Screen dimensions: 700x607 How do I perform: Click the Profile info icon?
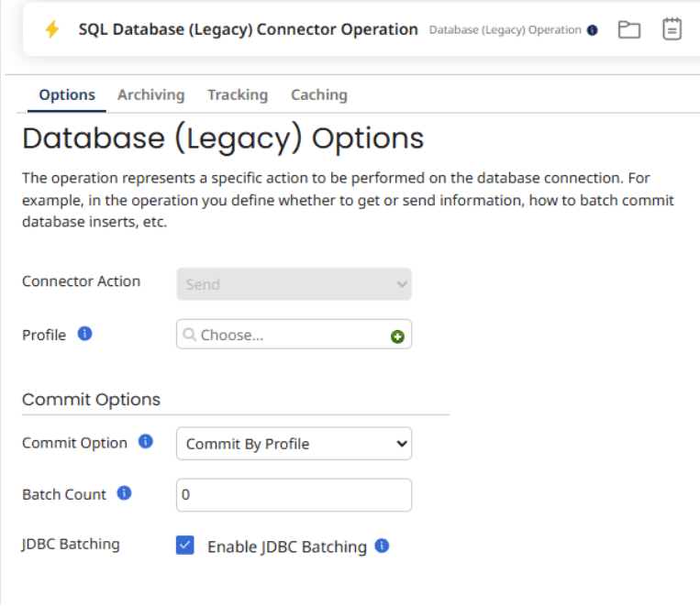tap(85, 334)
